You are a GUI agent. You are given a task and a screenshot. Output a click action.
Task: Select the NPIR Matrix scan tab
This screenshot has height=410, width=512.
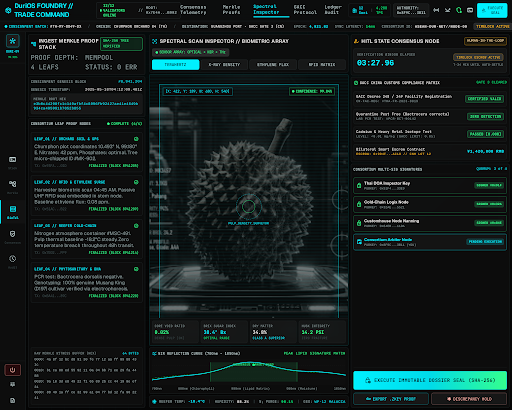tap(322, 65)
